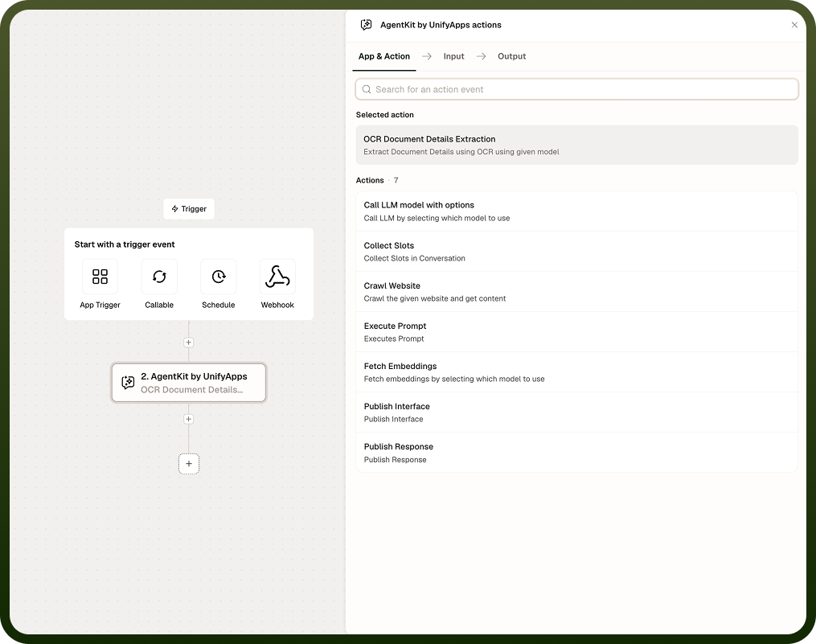Select the 2. AgentKit by UnifyApps node
816x644 pixels.
(x=188, y=383)
